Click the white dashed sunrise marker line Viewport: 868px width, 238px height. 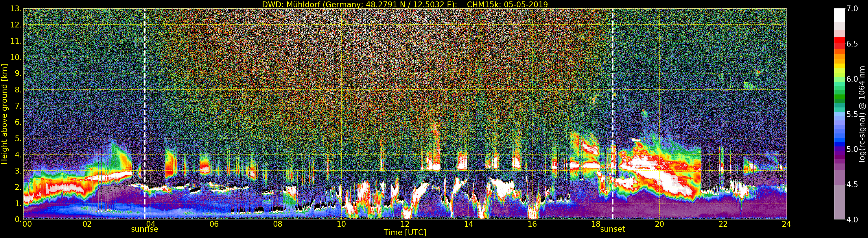tap(145, 114)
